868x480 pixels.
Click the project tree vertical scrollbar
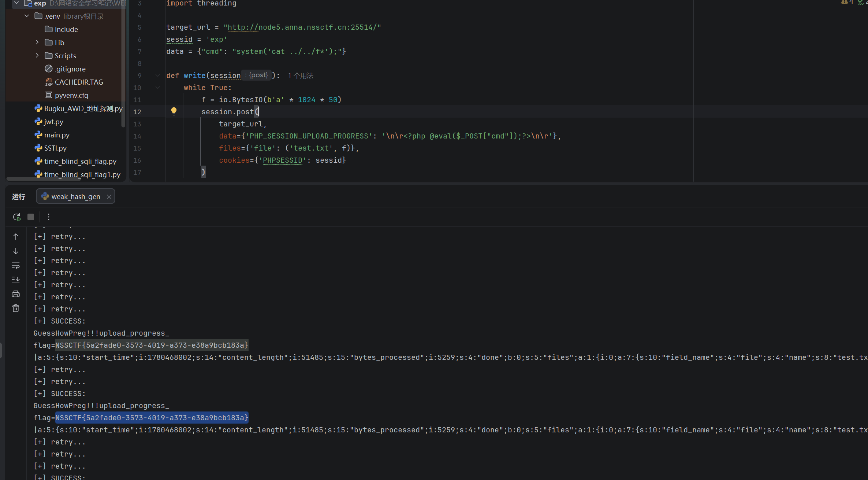pyautogui.click(x=123, y=64)
